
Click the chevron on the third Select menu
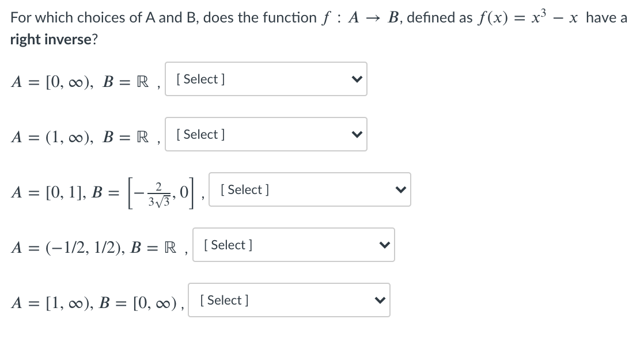click(x=400, y=189)
